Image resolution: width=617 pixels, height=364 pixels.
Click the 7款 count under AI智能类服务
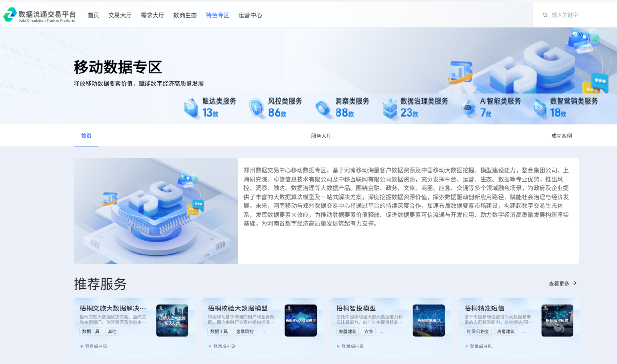[486, 113]
